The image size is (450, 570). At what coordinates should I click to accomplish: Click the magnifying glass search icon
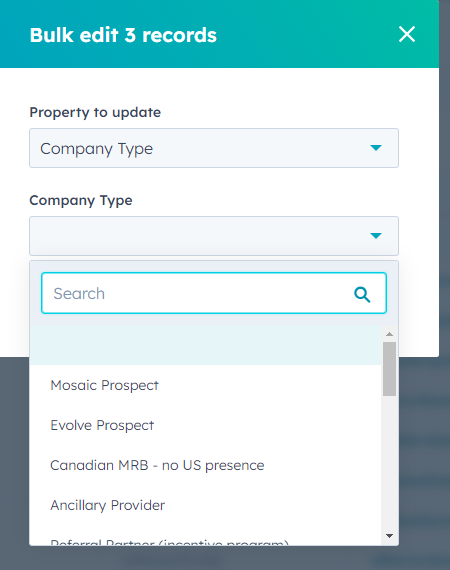point(362,294)
